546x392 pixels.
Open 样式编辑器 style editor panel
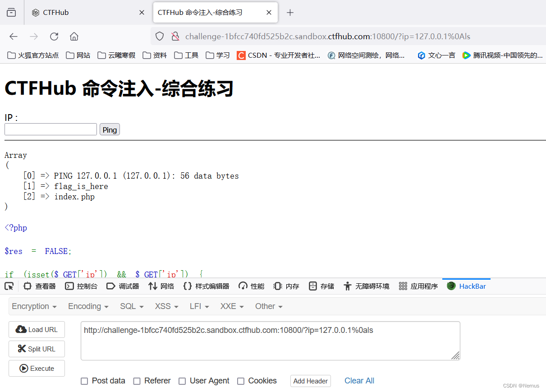click(x=206, y=286)
